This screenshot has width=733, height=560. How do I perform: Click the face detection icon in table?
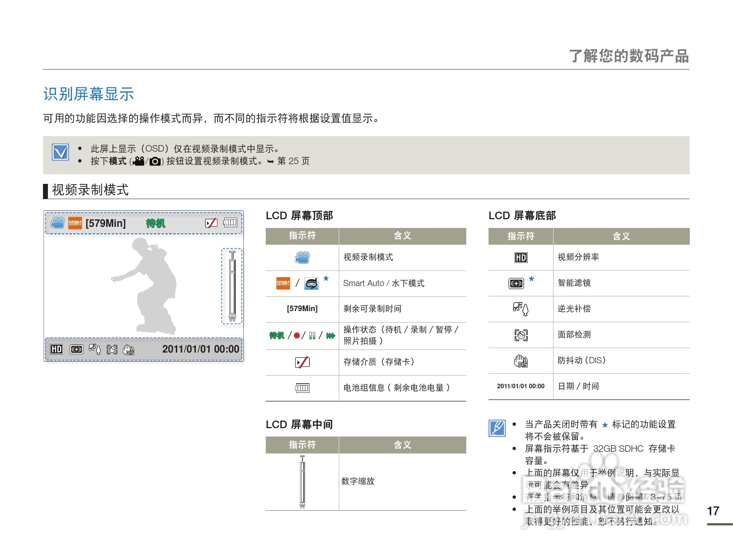[521, 335]
